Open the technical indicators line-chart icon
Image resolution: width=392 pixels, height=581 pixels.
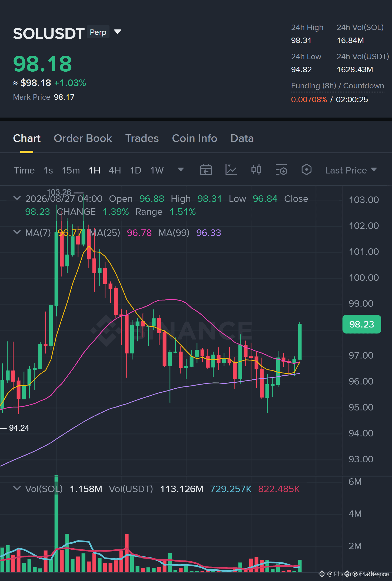231,170
